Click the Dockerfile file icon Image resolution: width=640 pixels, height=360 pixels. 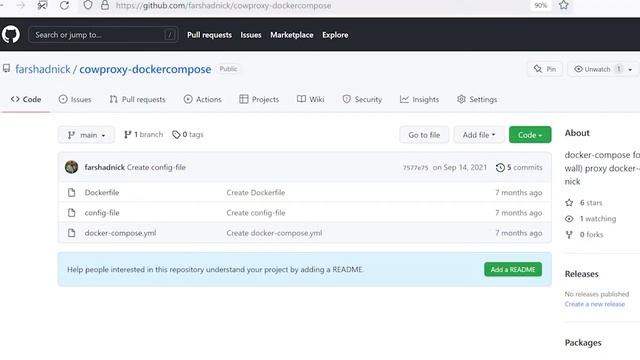(x=71, y=192)
